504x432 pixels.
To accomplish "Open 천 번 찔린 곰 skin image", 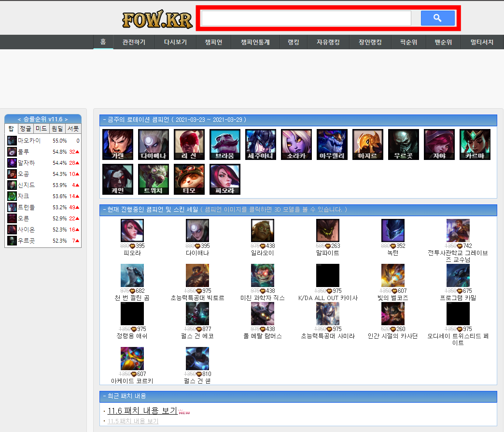I will (132, 275).
